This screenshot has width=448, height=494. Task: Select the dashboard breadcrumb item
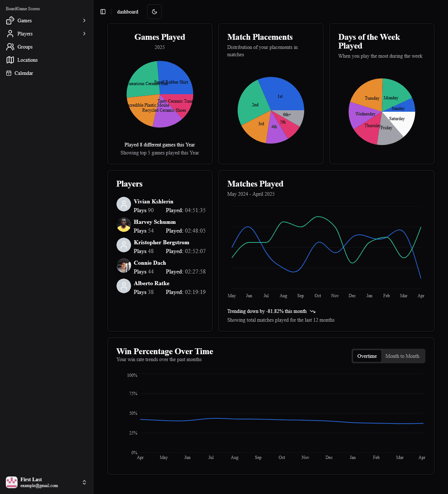(x=127, y=12)
